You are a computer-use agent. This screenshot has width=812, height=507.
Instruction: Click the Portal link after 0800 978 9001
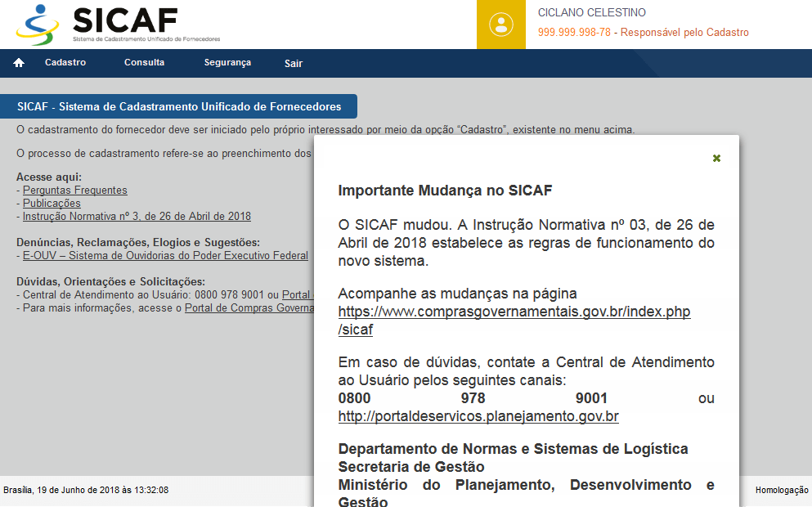pyautogui.click(x=298, y=295)
